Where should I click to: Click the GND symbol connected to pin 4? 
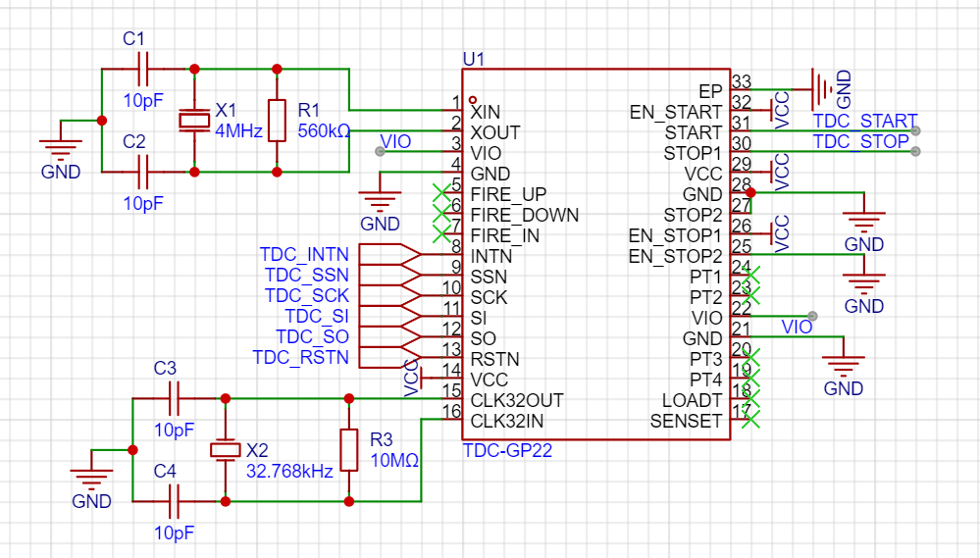pyautogui.click(x=380, y=201)
